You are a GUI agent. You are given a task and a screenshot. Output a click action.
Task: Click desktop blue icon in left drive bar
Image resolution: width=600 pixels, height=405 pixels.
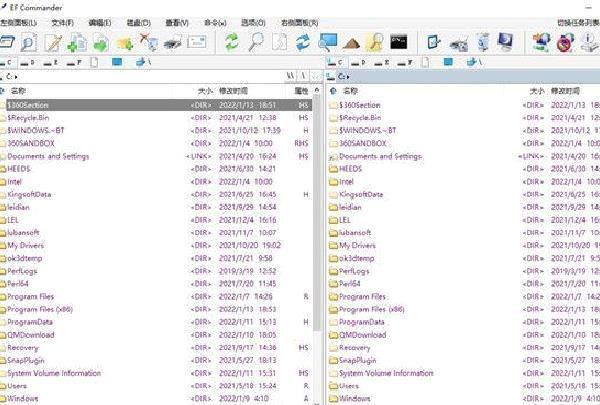[117, 62]
